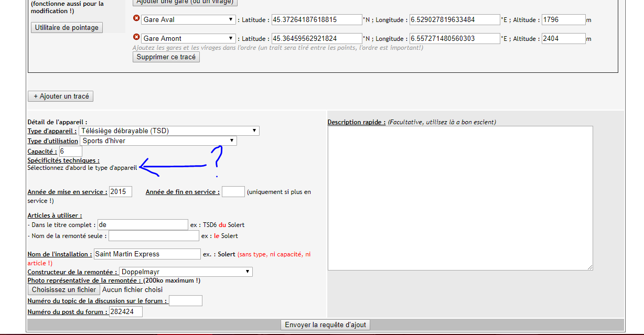Screen dimensions: 644x335
Task: Click the Capacité input field
Action: pyautogui.click(x=70, y=152)
